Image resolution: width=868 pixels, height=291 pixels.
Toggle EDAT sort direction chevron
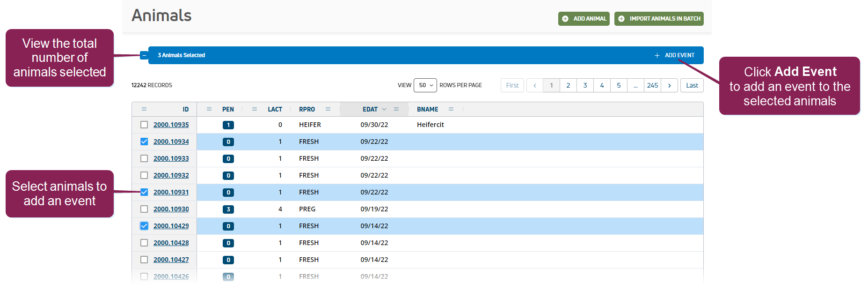[384, 109]
